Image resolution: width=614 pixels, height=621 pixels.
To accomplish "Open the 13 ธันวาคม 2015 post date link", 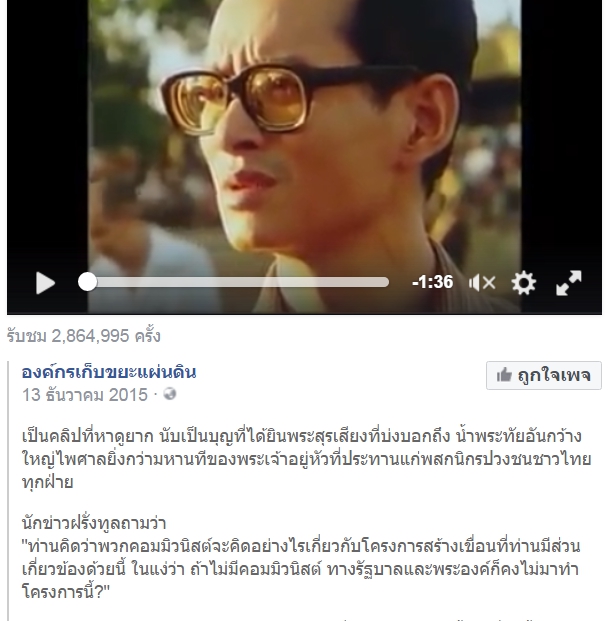I will pyautogui.click(x=85, y=395).
